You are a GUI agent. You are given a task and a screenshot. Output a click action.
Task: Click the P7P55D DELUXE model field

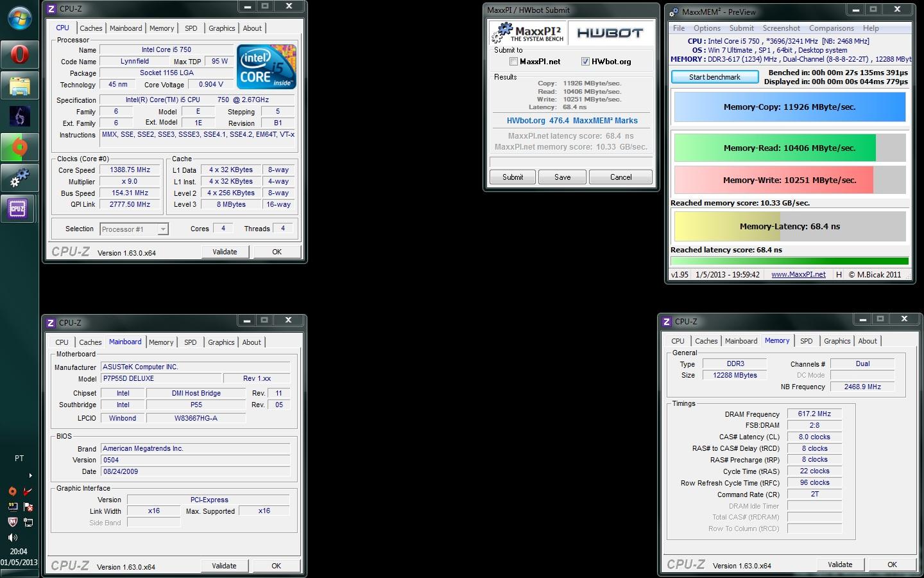161,379
